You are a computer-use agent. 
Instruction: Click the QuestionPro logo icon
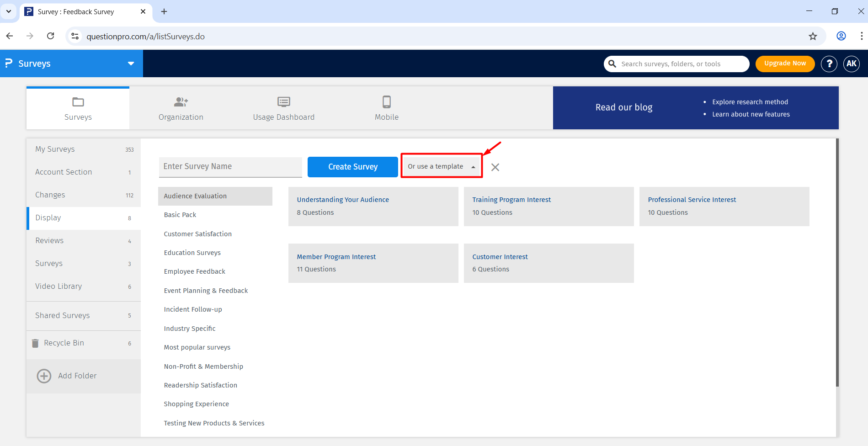click(8, 63)
